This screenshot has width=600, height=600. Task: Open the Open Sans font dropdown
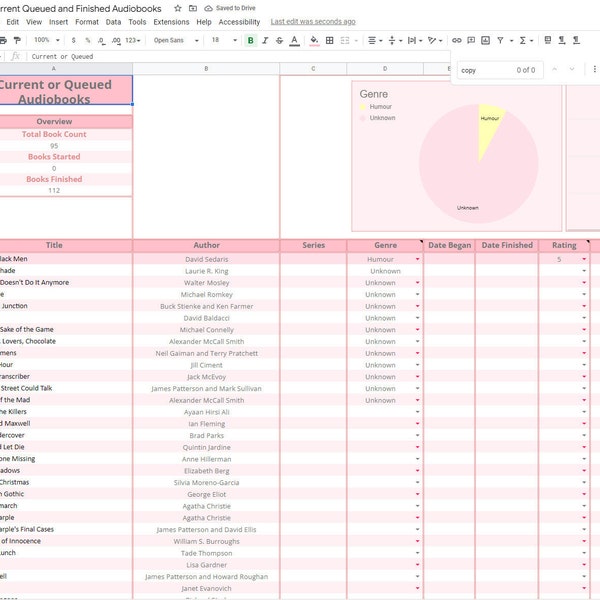176,40
